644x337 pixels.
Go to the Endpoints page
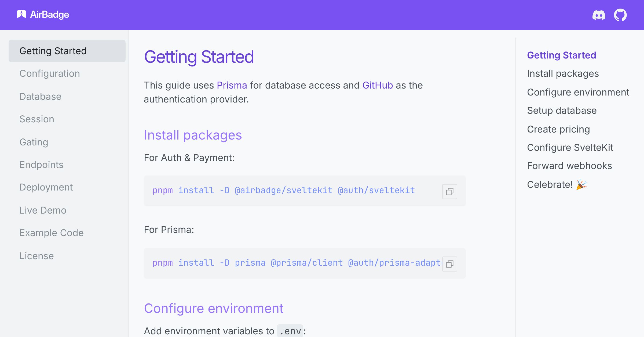(x=42, y=164)
